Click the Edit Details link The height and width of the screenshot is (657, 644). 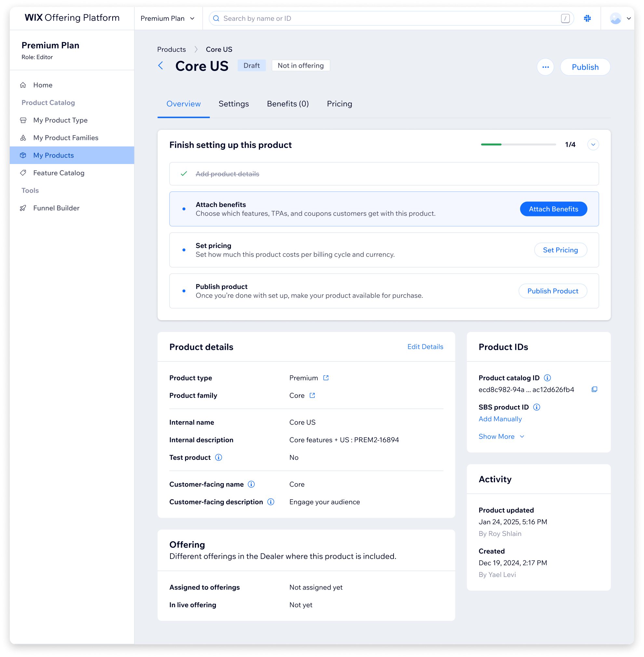[425, 347]
